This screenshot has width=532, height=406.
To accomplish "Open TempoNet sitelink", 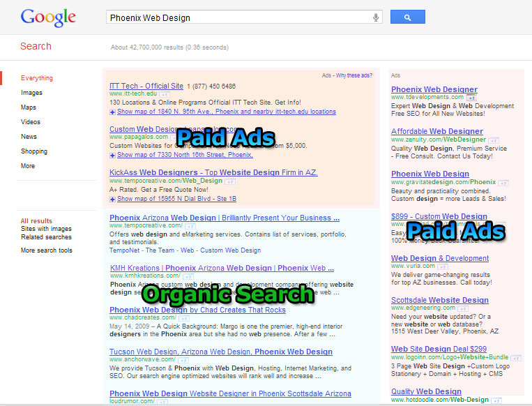I will [125, 250].
